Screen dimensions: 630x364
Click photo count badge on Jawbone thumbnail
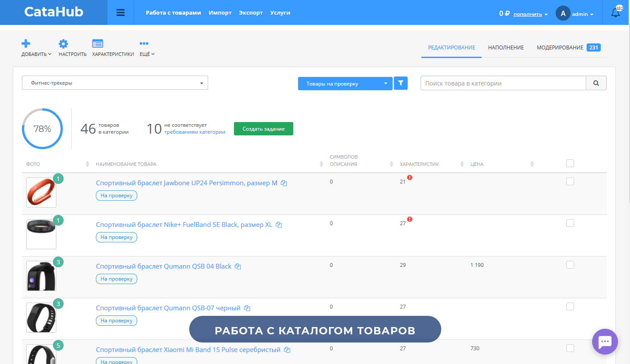[x=58, y=179]
